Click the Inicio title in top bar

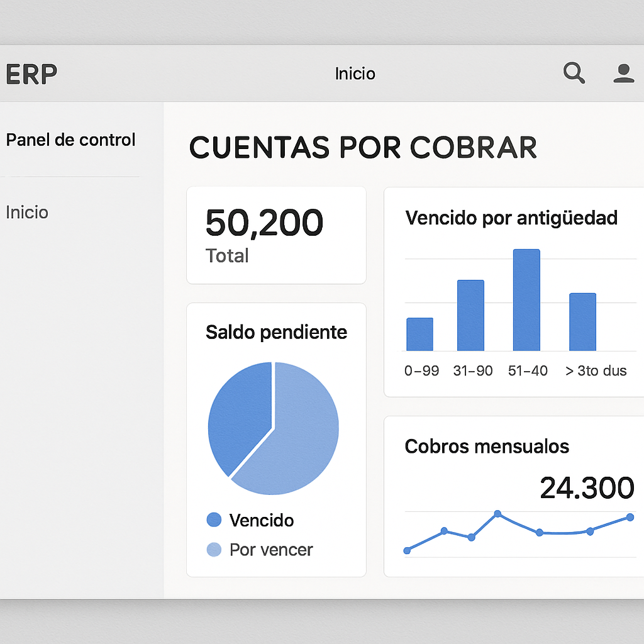355,74
